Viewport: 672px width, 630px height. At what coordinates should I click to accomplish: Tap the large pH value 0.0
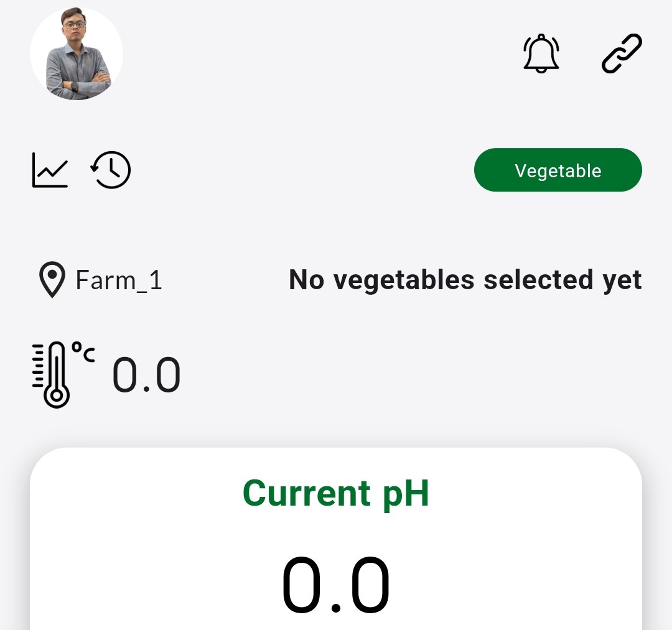pos(335,585)
